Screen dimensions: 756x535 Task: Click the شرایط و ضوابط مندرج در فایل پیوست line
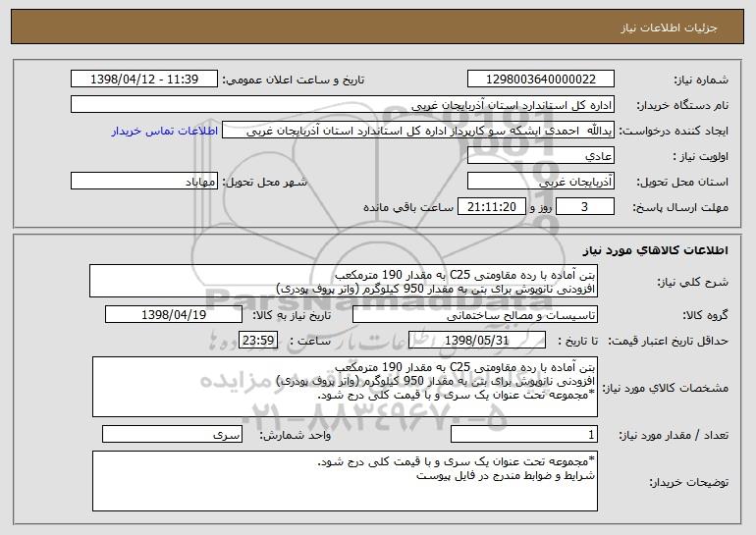506,476
